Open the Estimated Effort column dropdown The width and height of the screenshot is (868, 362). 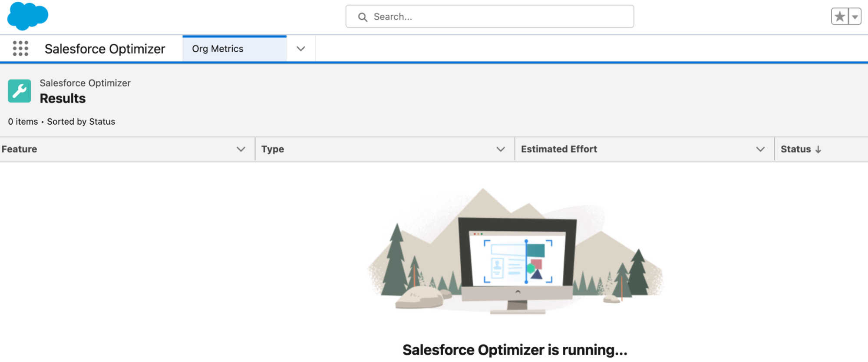(x=760, y=149)
